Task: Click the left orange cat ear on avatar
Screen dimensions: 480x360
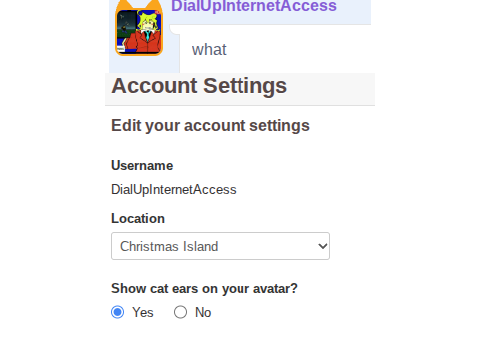Action: coord(121,5)
